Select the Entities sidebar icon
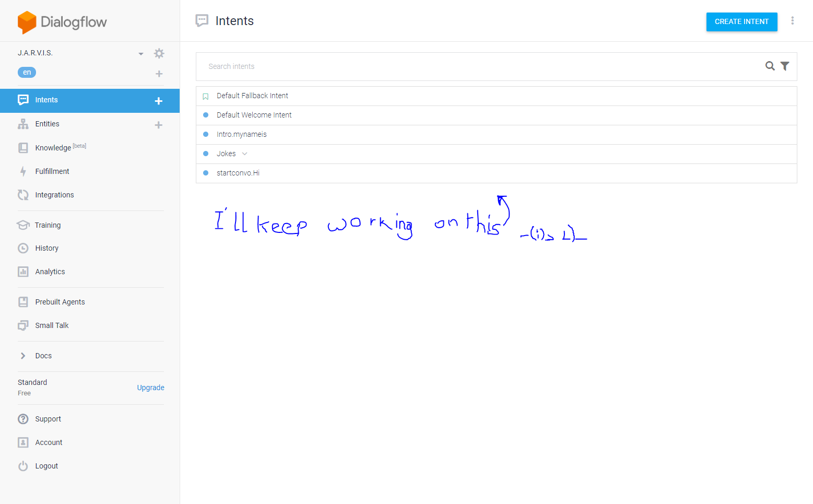Image resolution: width=813 pixels, height=504 pixels. click(23, 124)
